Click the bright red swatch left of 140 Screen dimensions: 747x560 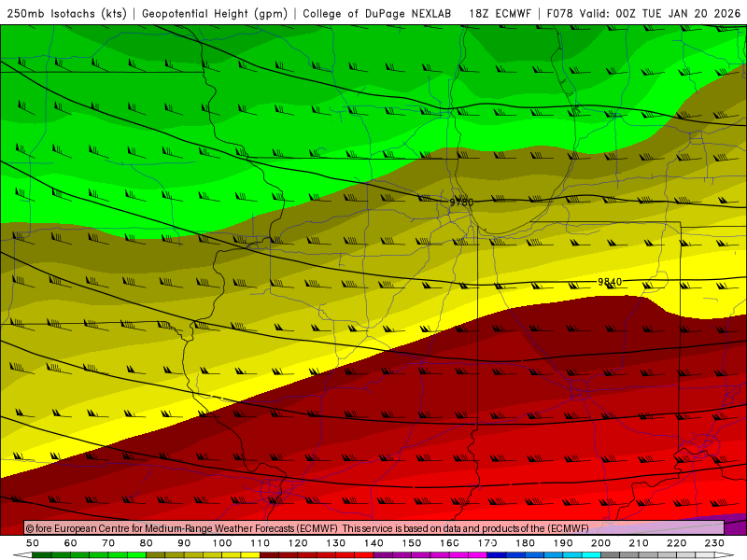364,554
